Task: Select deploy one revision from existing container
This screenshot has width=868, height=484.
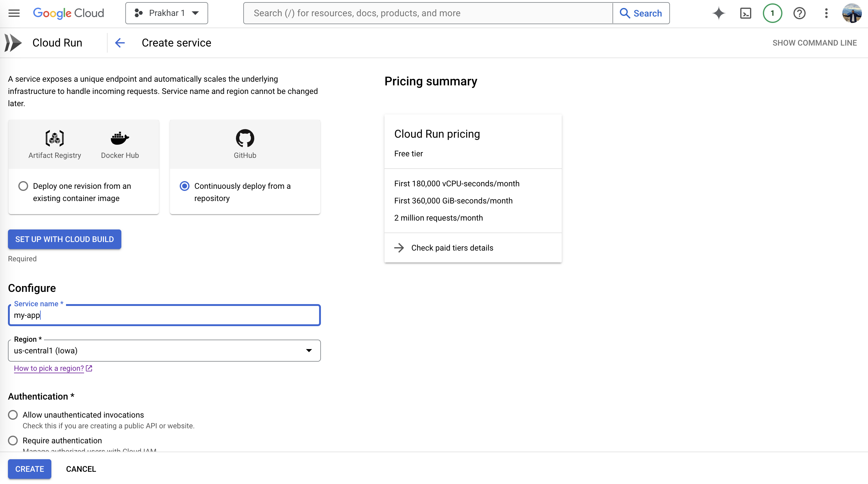Action: coord(23,186)
